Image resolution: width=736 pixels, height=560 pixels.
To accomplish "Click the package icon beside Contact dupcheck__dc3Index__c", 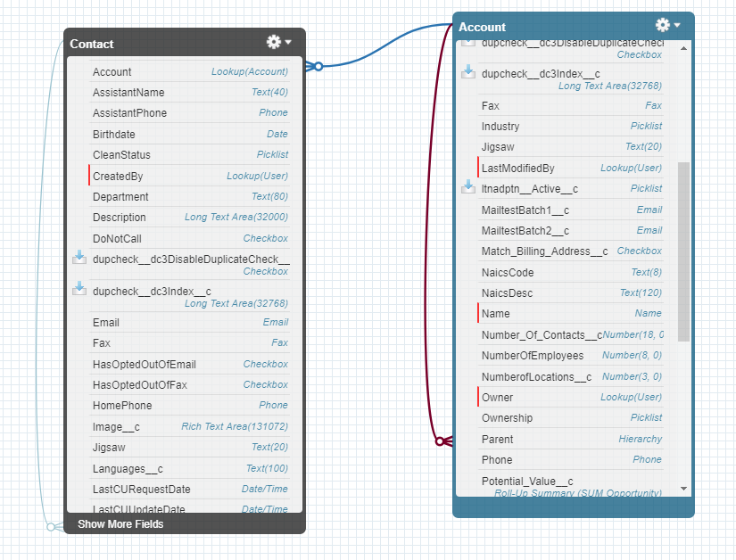I will tap(79, 288).
